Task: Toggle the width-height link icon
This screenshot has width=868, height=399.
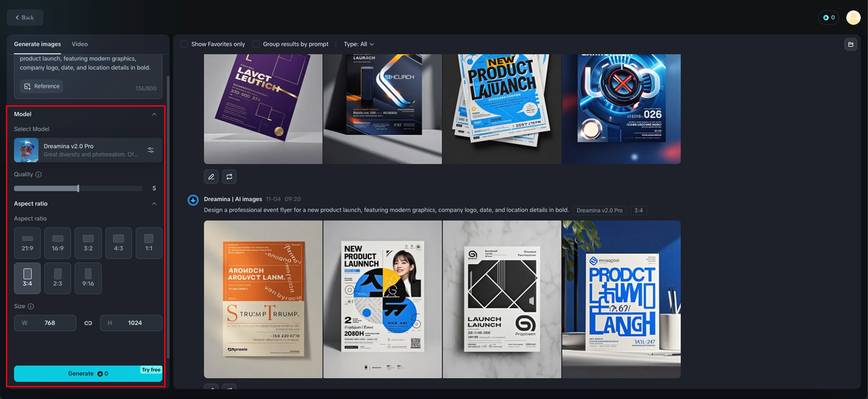Action: [x=88, y=323]
